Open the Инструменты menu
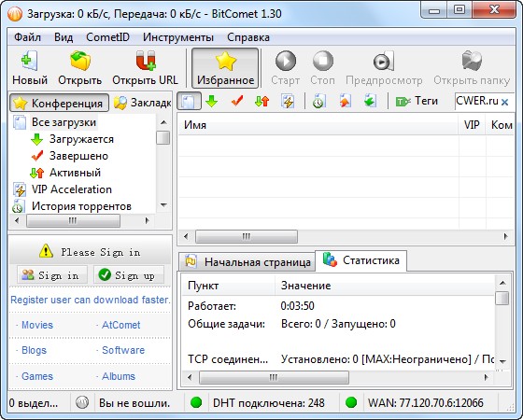523x420 pixels. click(x=178, y=37)
